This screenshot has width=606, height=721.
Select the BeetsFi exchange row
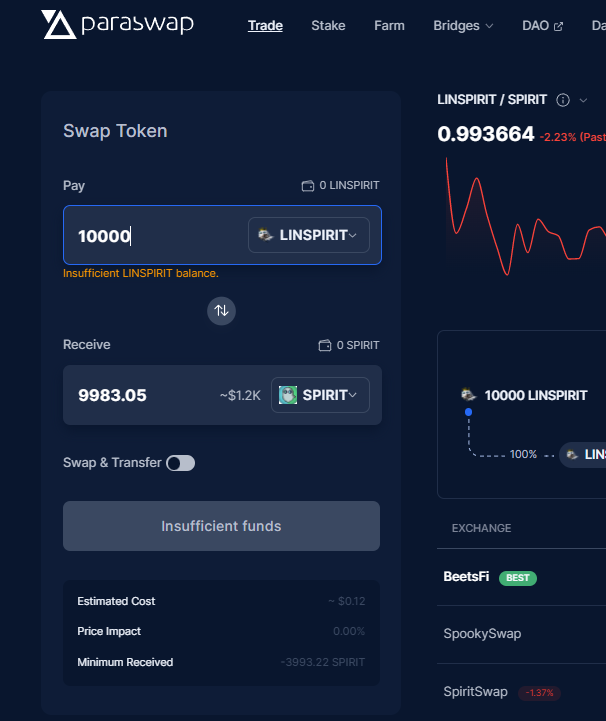click(x=521, y=577)
